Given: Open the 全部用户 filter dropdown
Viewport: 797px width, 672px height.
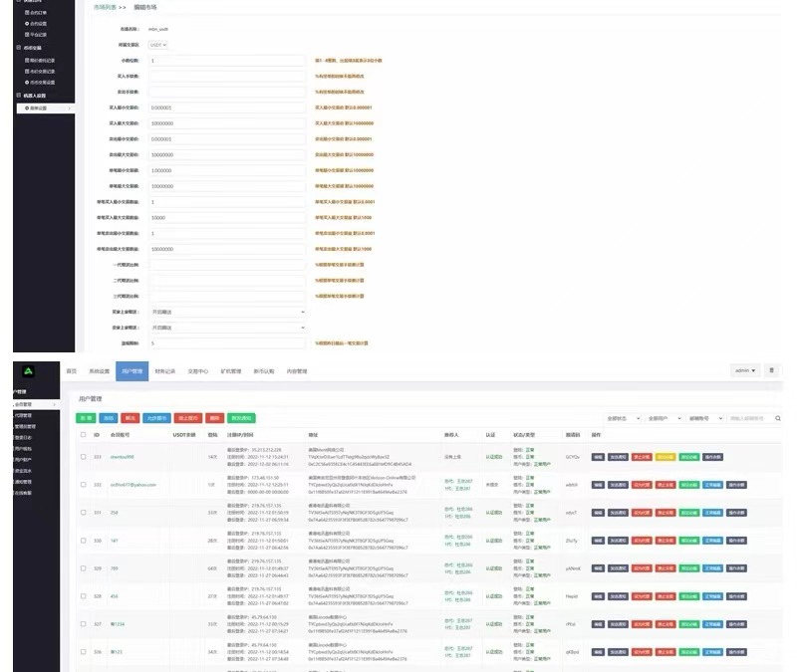Looking at the screenshot, I should coord(664,418).
